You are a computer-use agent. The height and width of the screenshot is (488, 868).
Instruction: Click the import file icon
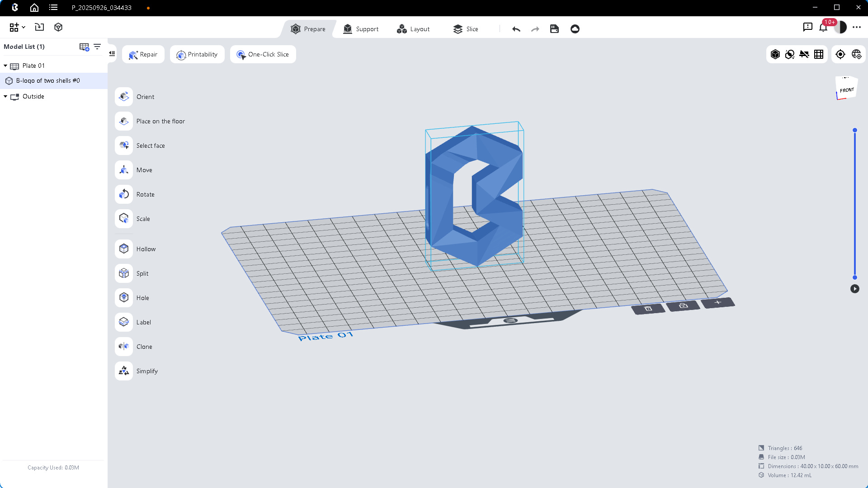tap(39, 27)
